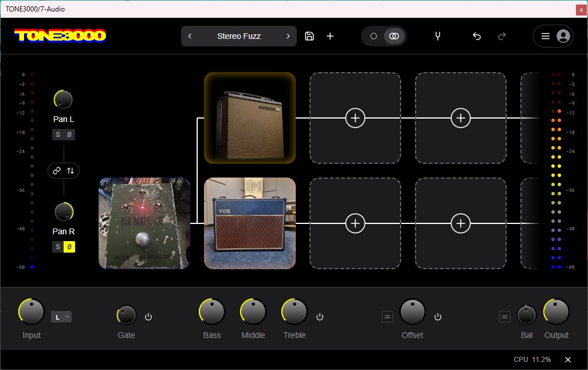
Task: Adjust the Pan R knob
Action: point(64,212)
